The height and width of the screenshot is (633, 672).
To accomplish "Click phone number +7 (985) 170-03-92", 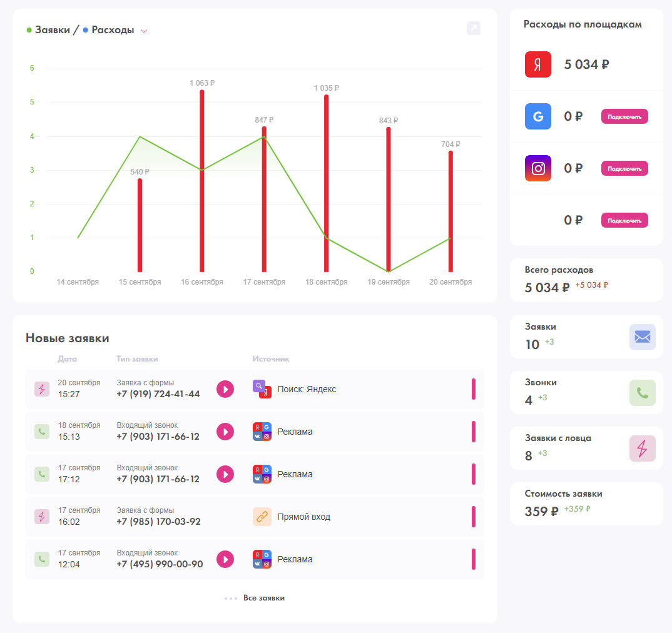I will (x=158, y=522).
